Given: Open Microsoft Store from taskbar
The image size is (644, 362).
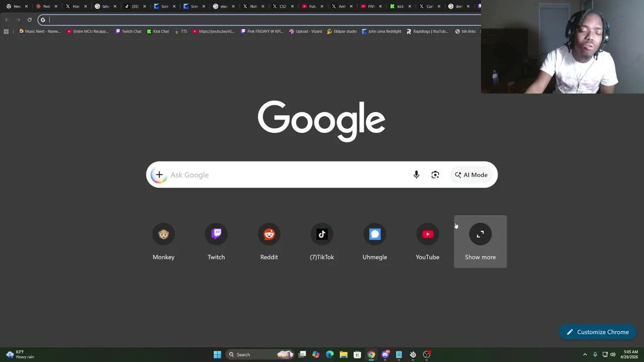Looking at the screenshot, I should pyautogui.click(x=357, y=354).
